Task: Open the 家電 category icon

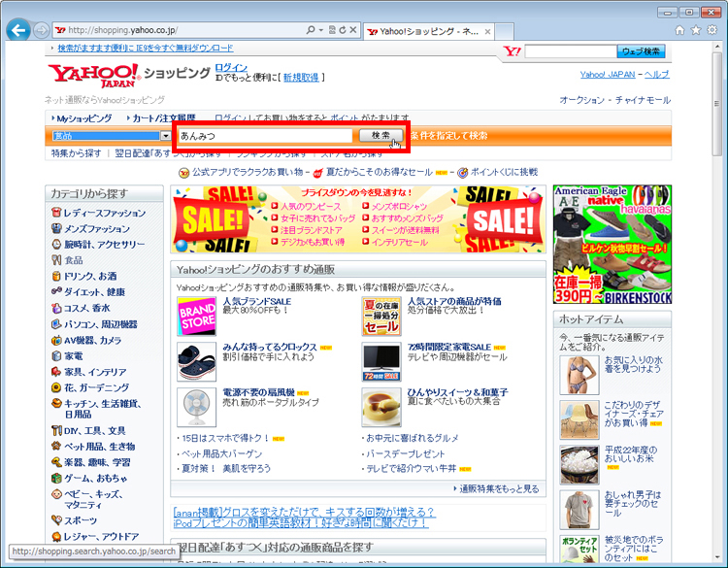Action: click(56, 355)
